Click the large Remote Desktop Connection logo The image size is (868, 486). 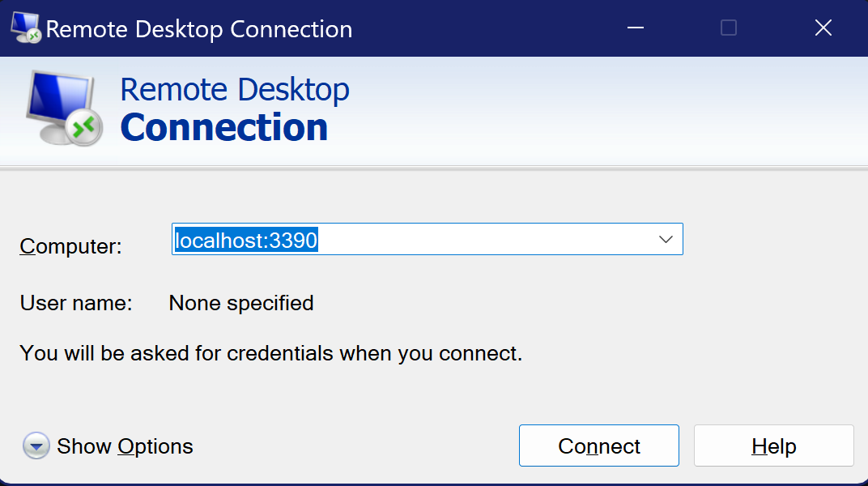235,108
